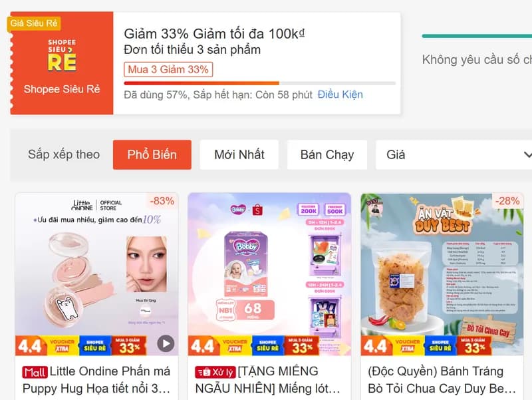Image resolution: width=532 pixels, height=400 pixels.
Task: Click the voucher usage progress bar
Action: click(259, 83)
